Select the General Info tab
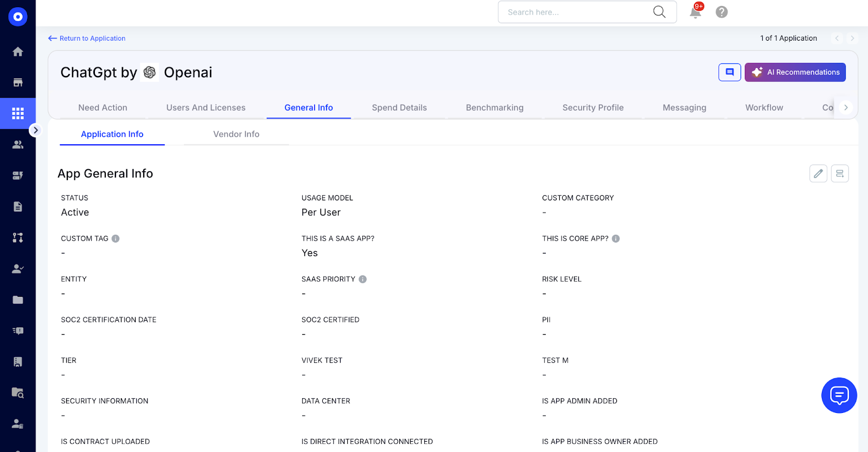 click(x=309, y=107)
